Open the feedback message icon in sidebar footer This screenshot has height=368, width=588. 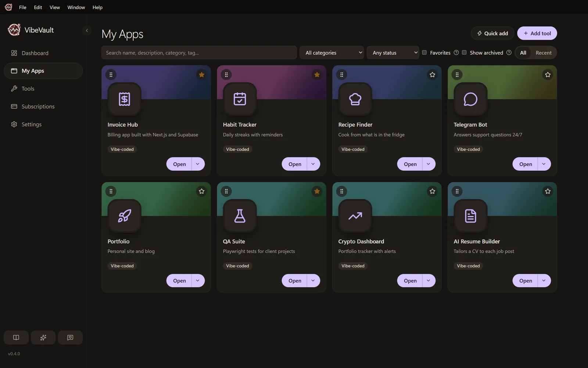tap(70, 338)
